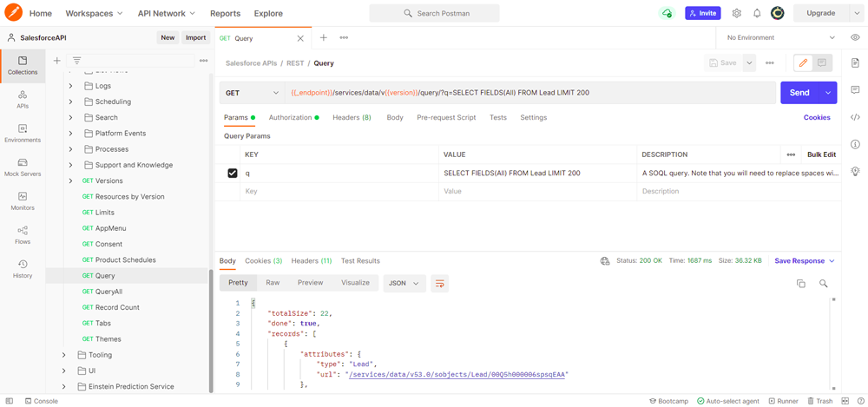Click the Import button
The width and height of the screenshot is (868, 407).
click(195, 37)
